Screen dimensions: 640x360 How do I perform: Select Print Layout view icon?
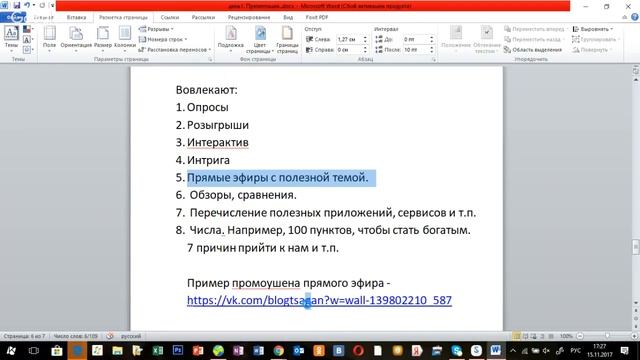click(516, 336)
